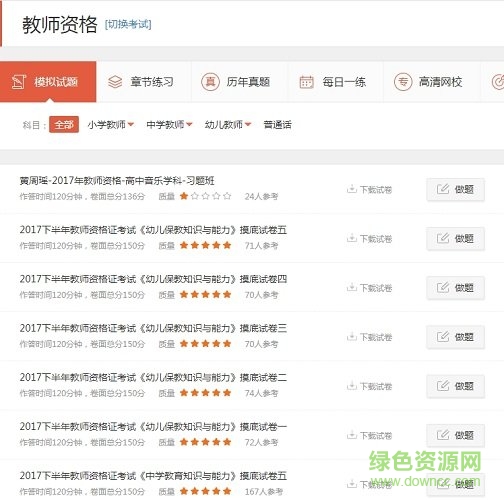504x500 pixels.
Task: Click the star rating of 幼儿保教 摸底试卷三
Action: (x=205, y=344)
